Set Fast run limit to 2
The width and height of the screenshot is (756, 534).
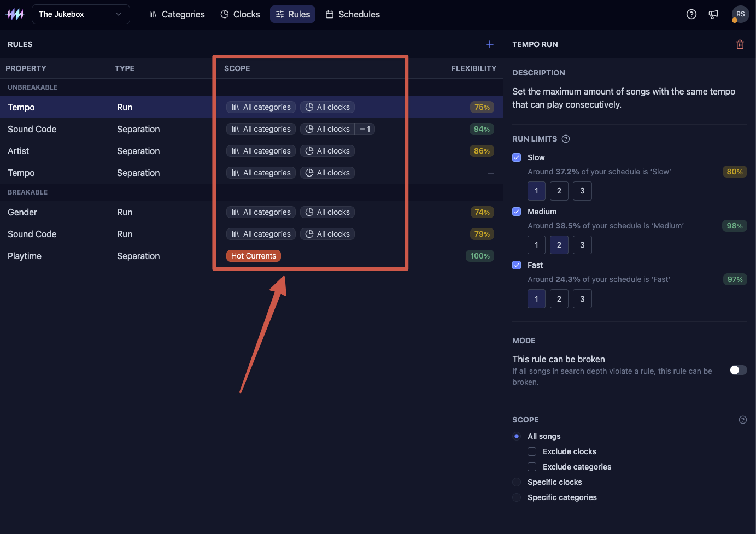[x=559, y=299]
